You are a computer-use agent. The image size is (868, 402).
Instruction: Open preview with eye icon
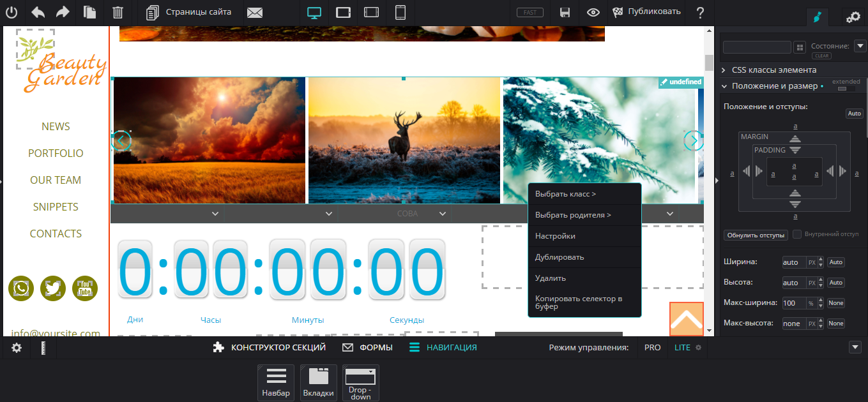pyautogui.click(x=593, y=12)
